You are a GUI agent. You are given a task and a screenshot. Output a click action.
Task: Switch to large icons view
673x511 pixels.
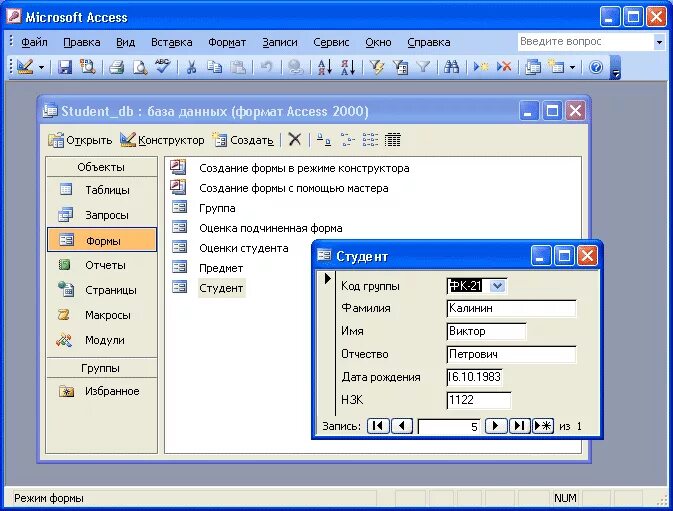(x=324, y=139)
